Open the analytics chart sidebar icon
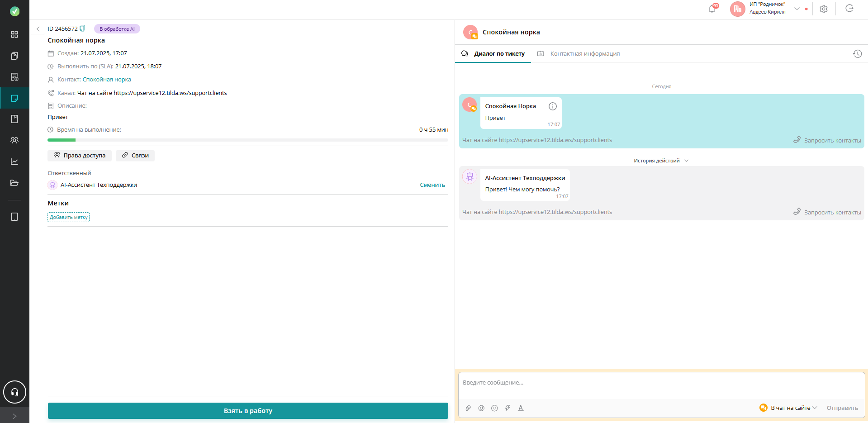868x423 pixels. 14,162
